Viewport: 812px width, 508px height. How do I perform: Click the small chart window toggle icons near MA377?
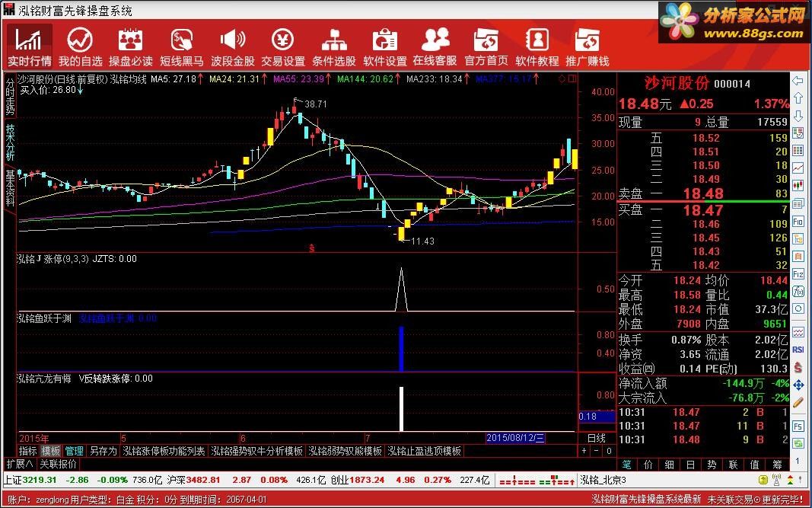pos(568,79)
